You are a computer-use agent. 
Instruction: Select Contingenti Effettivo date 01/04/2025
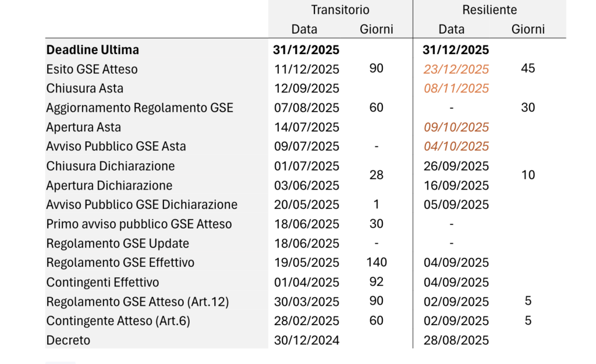[306, 283]
